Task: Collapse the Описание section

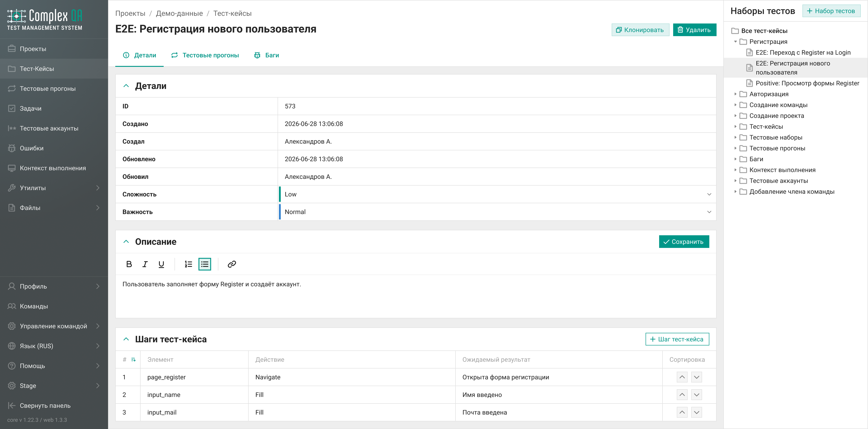Action: pos(126,242)
